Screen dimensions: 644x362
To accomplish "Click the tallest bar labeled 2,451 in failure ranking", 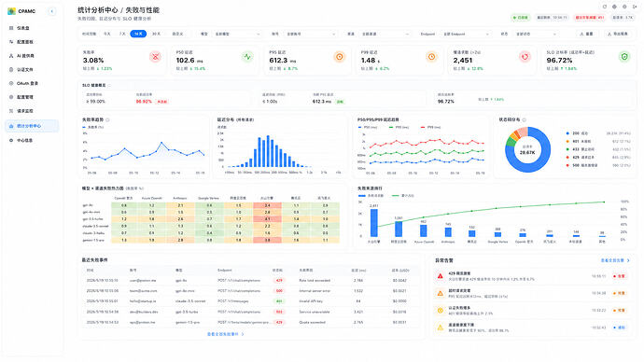I will click(373, 223).
